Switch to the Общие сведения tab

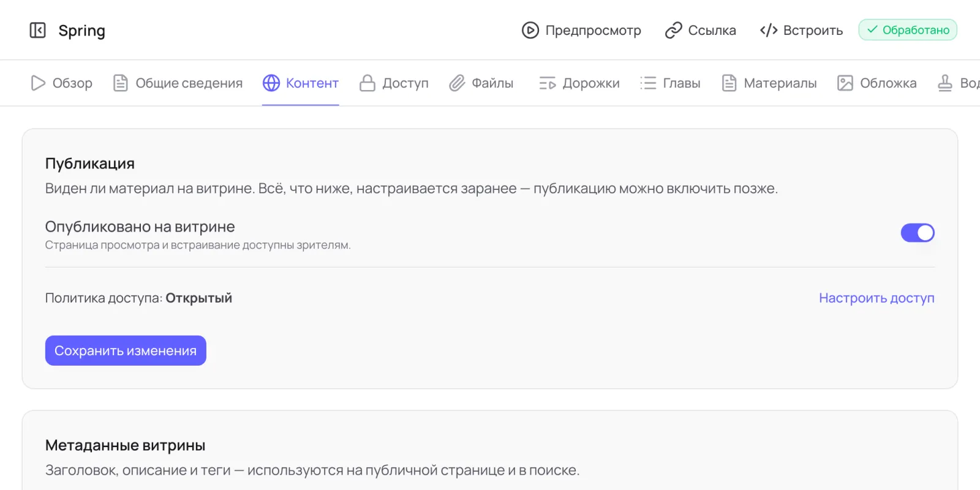click(178, 83)
